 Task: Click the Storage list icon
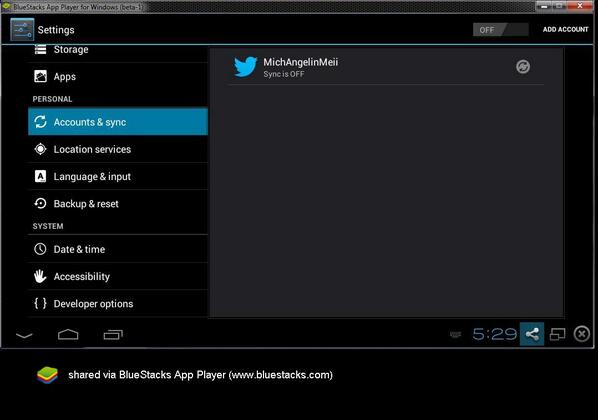[40, 50]
